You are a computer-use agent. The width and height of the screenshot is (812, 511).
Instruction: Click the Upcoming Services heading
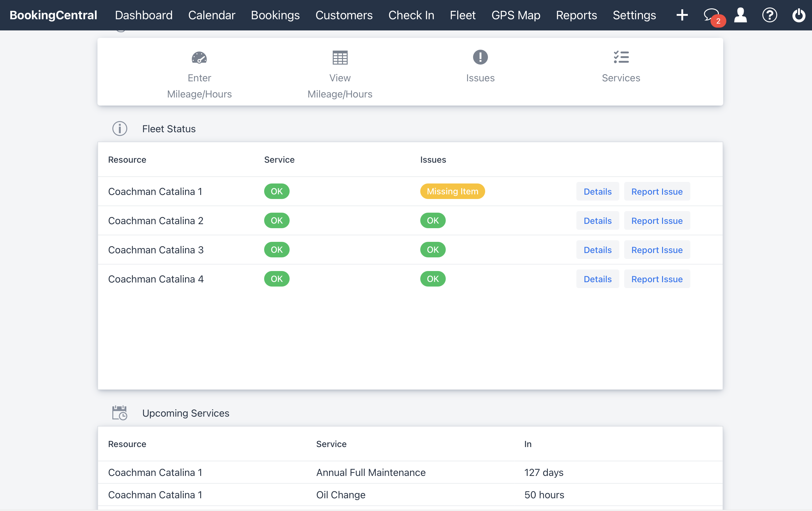pyautogui.click(x=186, y=413)
